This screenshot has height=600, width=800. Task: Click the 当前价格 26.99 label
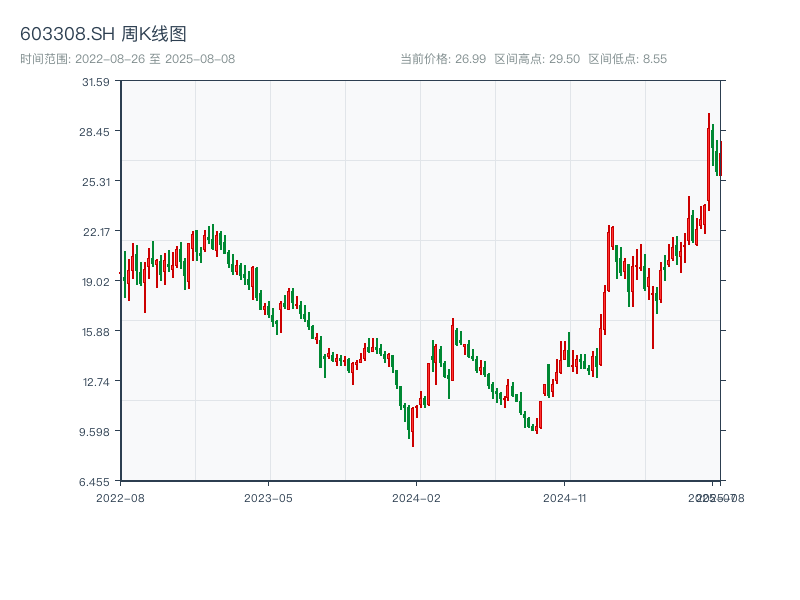click(x=443, y=59)
